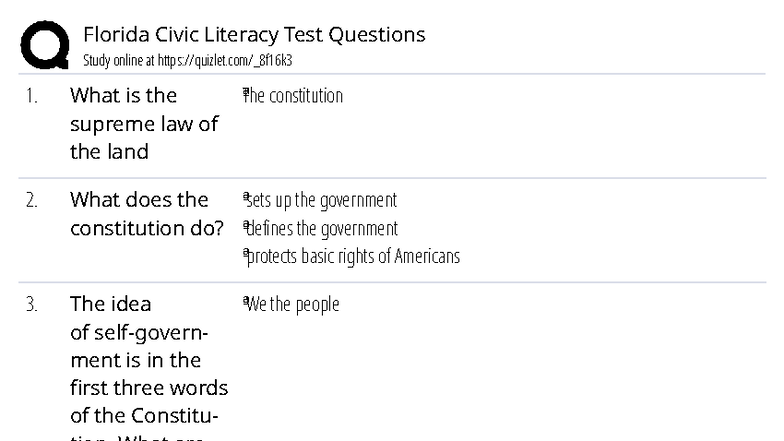This screenshot has width=784, height=441.
Task: Select the answer 'sets up the government'
Action: click(x=323, y=200)
